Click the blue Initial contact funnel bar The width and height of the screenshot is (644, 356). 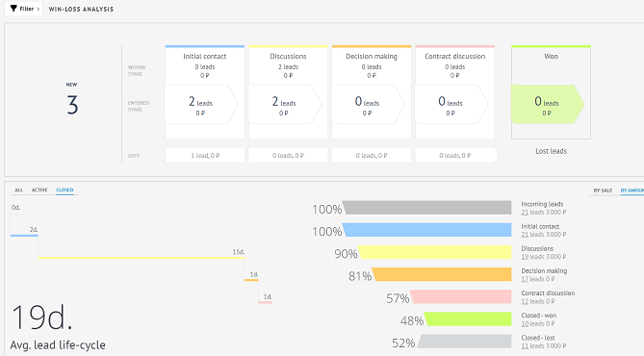(426, 230)
